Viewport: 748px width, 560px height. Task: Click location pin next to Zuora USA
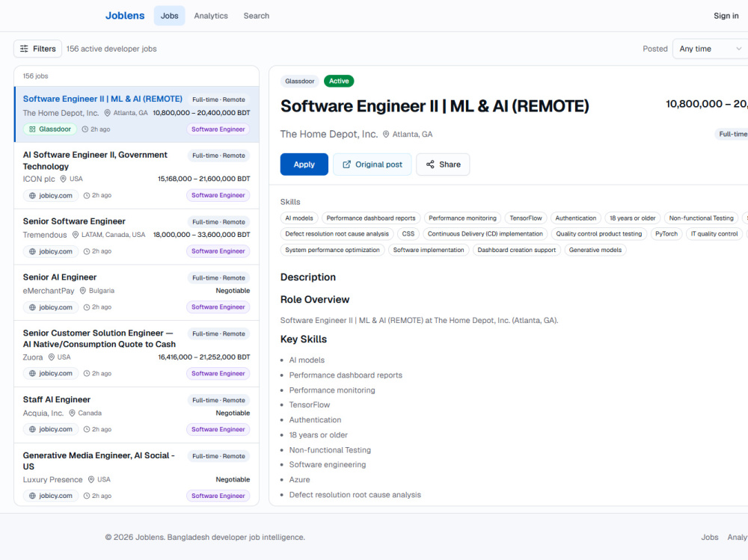[x=52, y=357]
